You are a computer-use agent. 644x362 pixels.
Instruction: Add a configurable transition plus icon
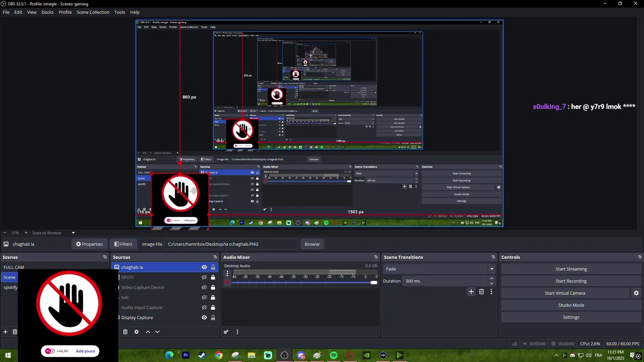click(x=471, y=292)
